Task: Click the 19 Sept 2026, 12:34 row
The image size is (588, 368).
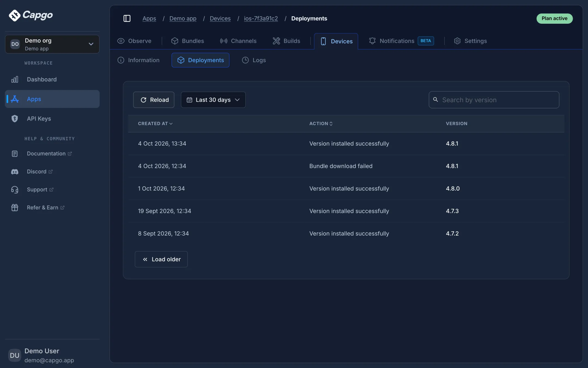Action: [x=346, y=211]
